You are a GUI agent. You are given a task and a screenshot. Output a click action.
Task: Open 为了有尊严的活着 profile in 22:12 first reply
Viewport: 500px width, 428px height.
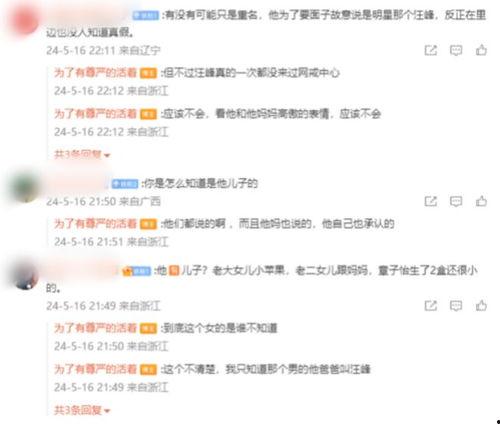coord(95,72)
